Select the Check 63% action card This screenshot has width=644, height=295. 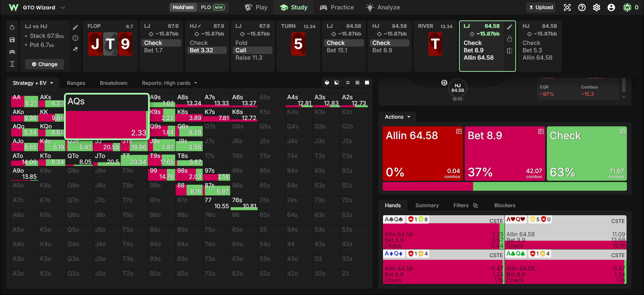(587, 154)
